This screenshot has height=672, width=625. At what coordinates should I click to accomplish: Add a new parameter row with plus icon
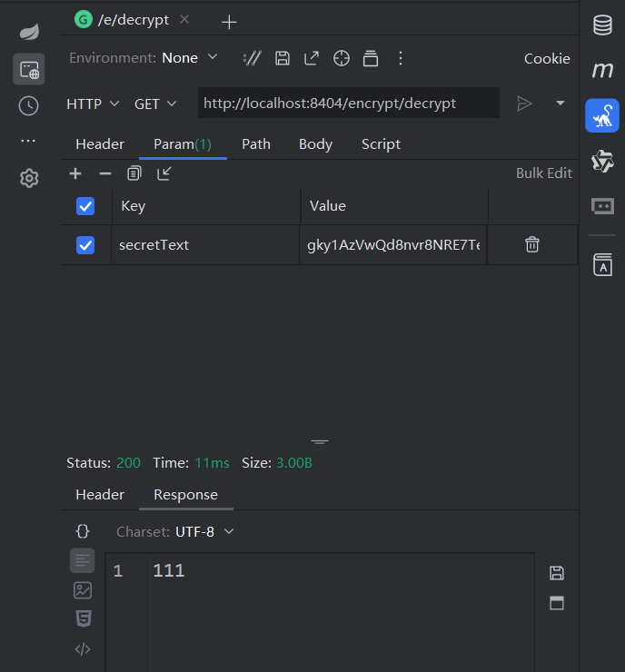pyautogui.click(x=75, y=173)
